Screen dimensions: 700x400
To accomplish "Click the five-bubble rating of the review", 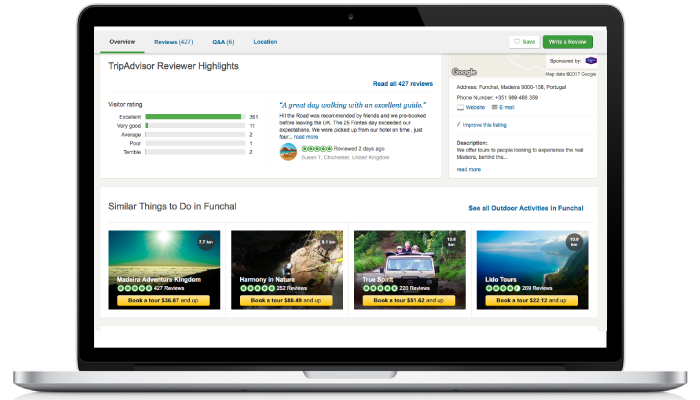I will 317,149.
